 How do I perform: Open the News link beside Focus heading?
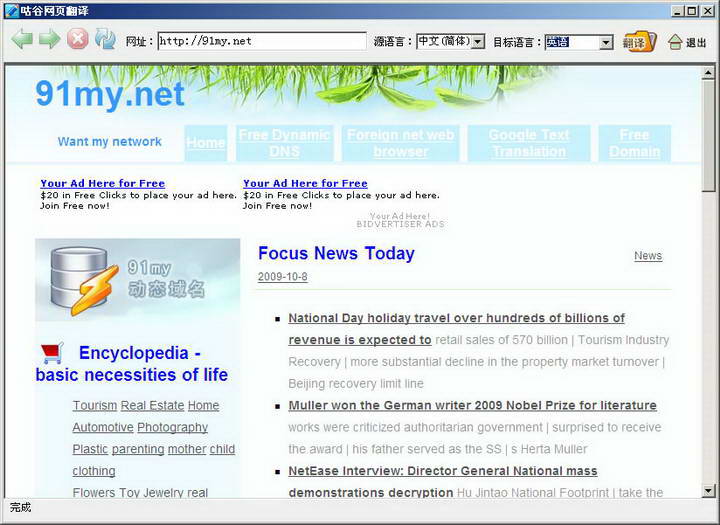(647, 256)
